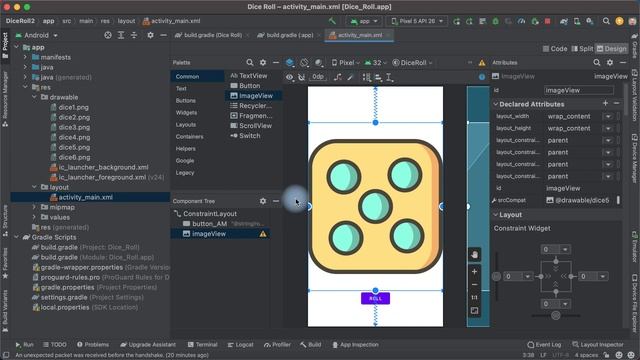Open the Android project view dropdown
Viewport: 640px width, 360px height.
coord(37,36)
